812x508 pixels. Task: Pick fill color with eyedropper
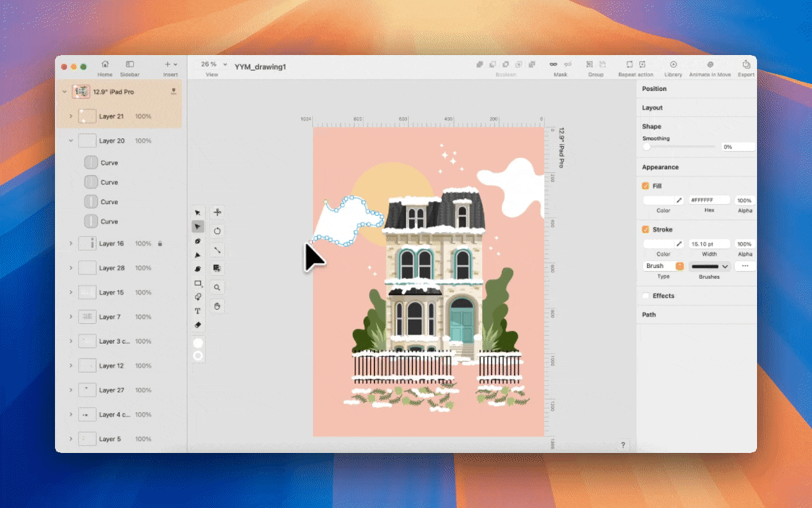tap(679, 200)
